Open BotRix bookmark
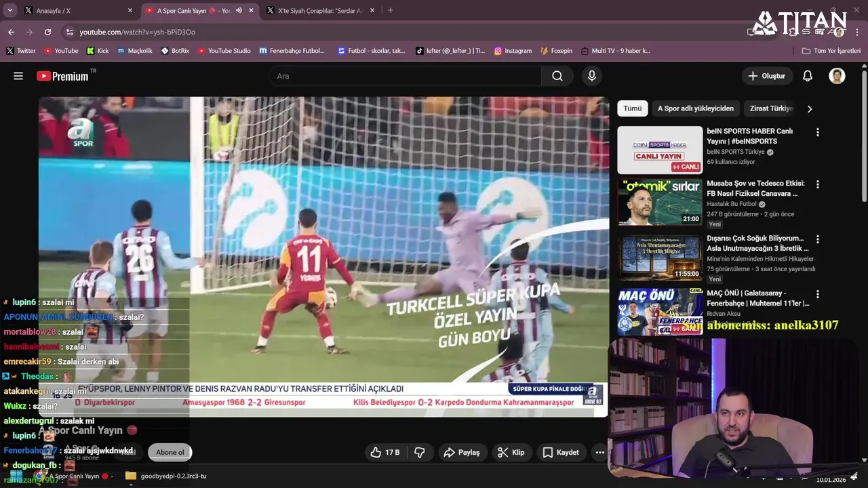This screenshot has width=868, height=488. pyautogui.click(x=175, y=51)
